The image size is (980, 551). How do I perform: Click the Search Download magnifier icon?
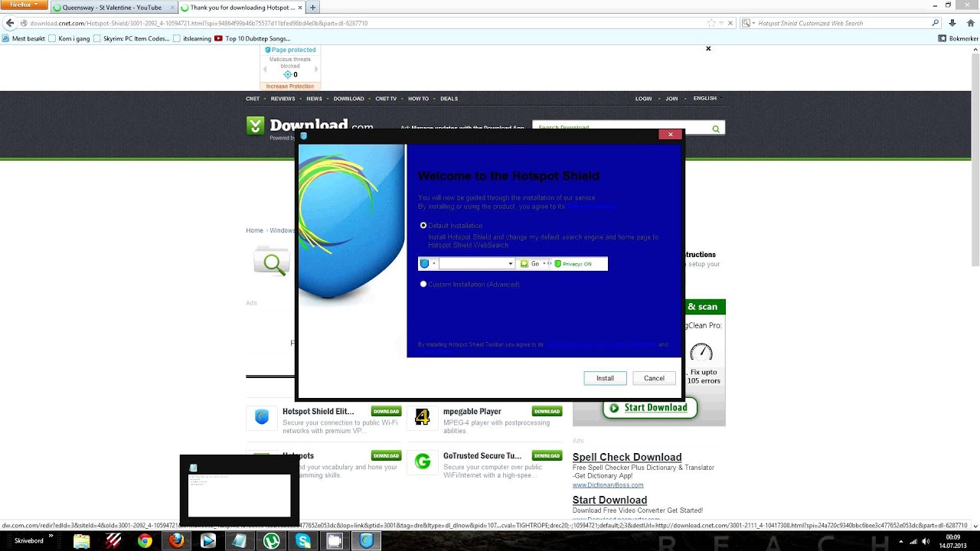[x=716, y=129]
